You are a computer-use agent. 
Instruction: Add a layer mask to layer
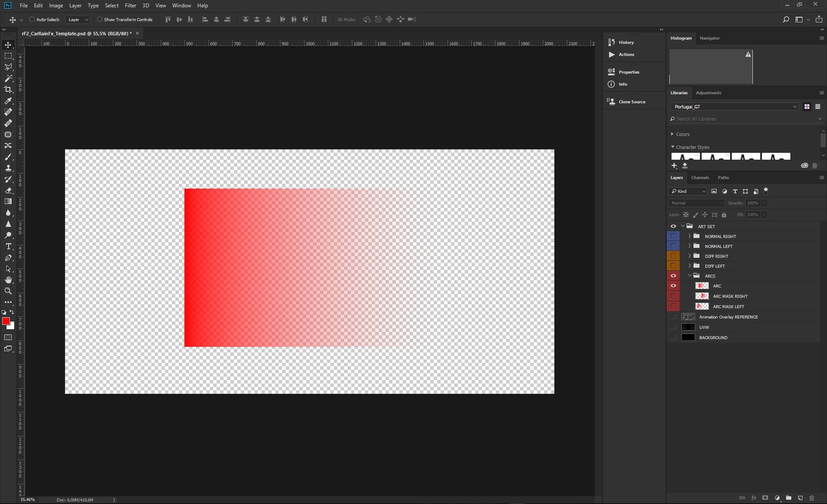[x=765, y=498]
